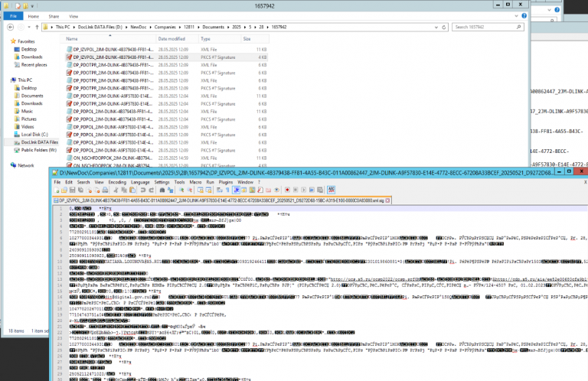Click the Save recorded macro icon
The image size is (588, 381).
[x=319, y=190]
